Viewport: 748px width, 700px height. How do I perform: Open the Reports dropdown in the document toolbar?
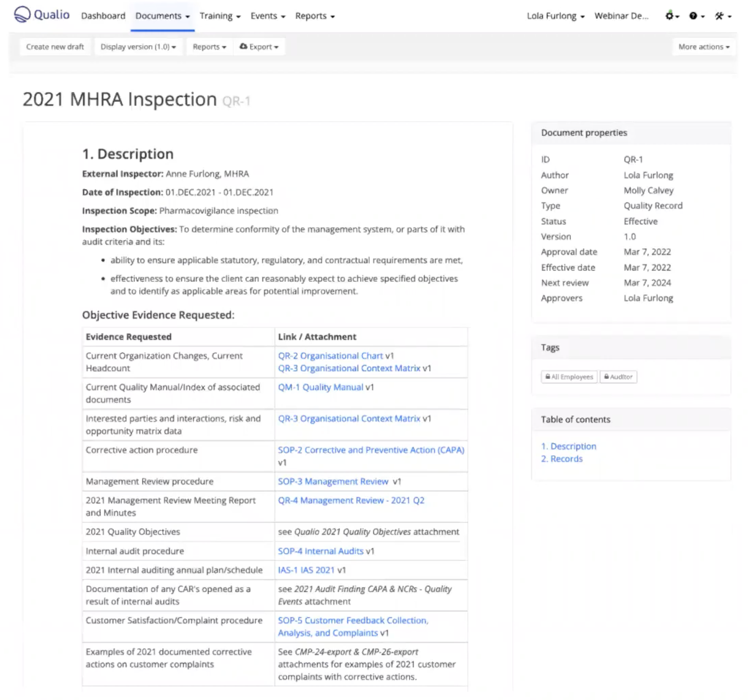209,46
